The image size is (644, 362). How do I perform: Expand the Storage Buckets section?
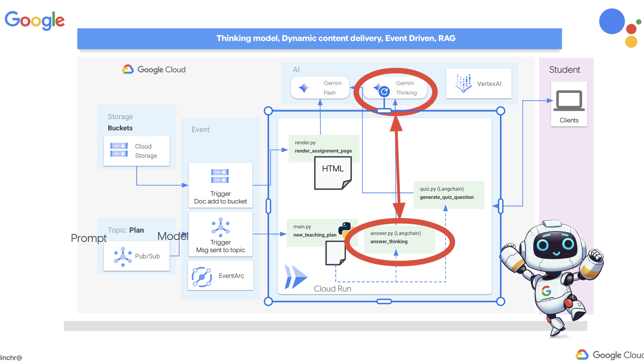coord(120,128)
